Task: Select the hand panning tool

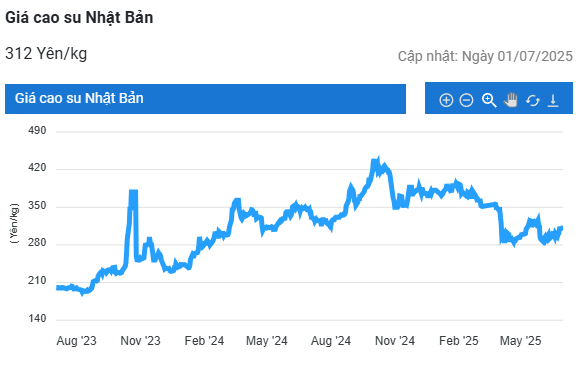Action: [511, 100]
